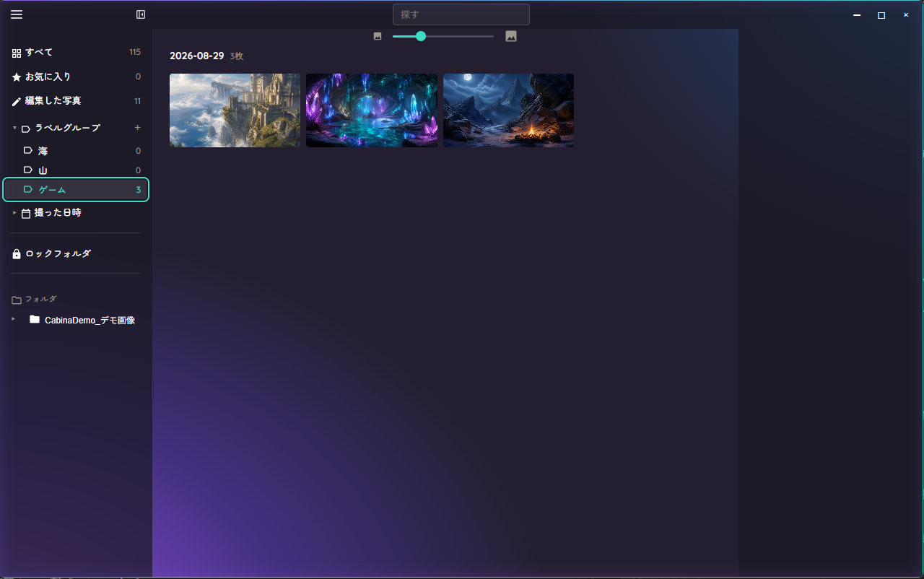Open ロックフォルダ locked folder

[76, 254]
